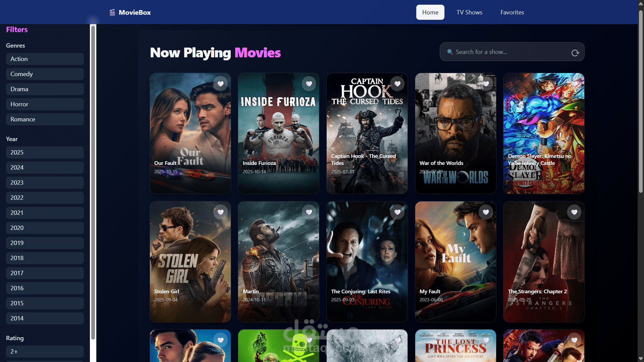This screenshot has width=644, height=362.
Task: Open Captain Hook - The Cursed Tides poster
Action: tap(367, 133)
